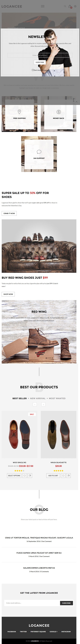Open the hamburger menu in header

43,6
